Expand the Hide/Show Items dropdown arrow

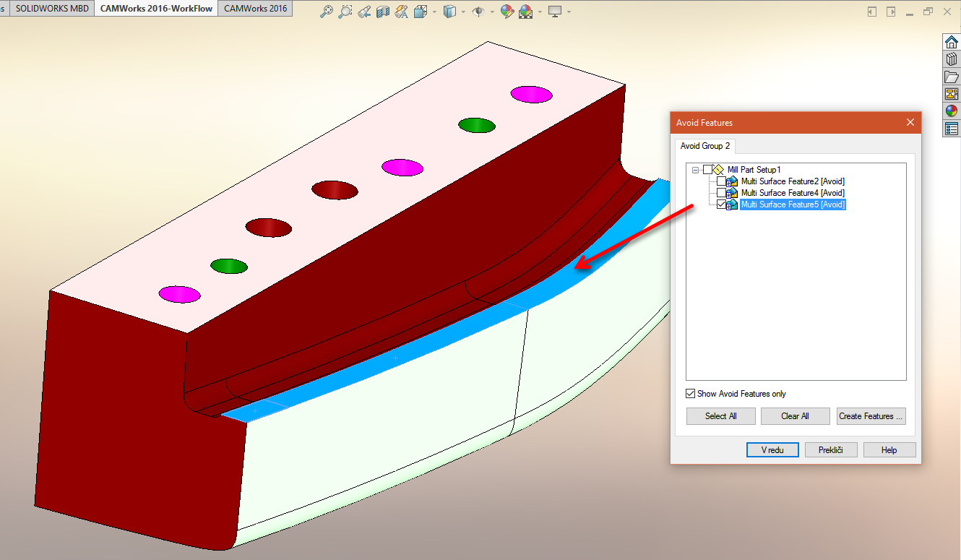[493, 12]
